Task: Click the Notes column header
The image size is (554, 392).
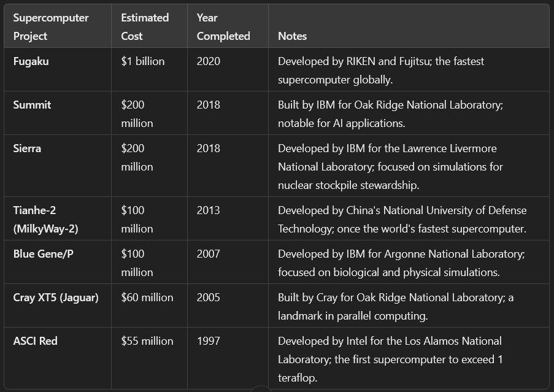Action: tap(292, 36)
